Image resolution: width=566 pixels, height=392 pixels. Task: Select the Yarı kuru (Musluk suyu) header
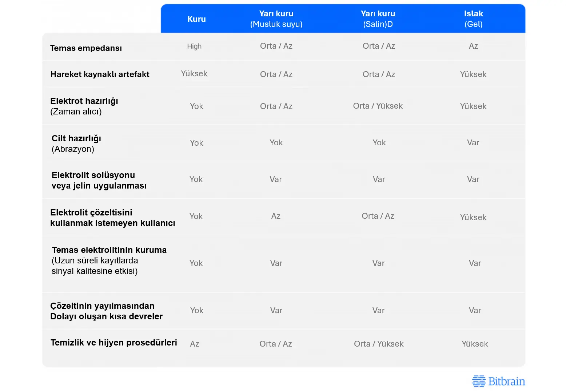(x=276, y=19)
